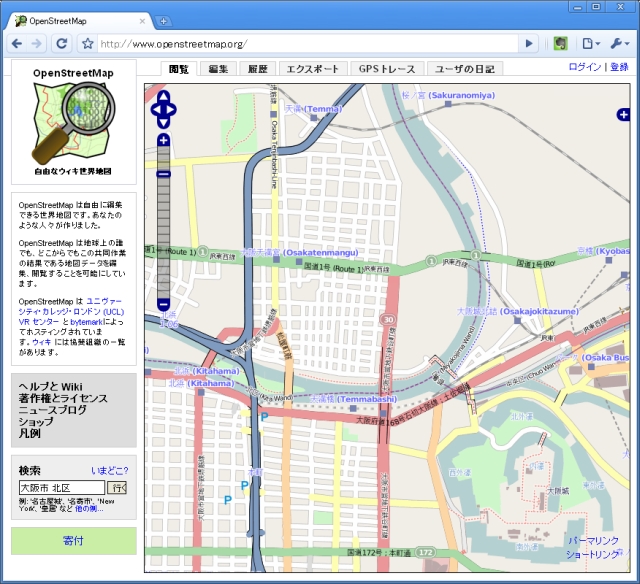Select the GPSトレース tab
The height and width of the screenshot is (584, 640).
click(x=387, y=69)
